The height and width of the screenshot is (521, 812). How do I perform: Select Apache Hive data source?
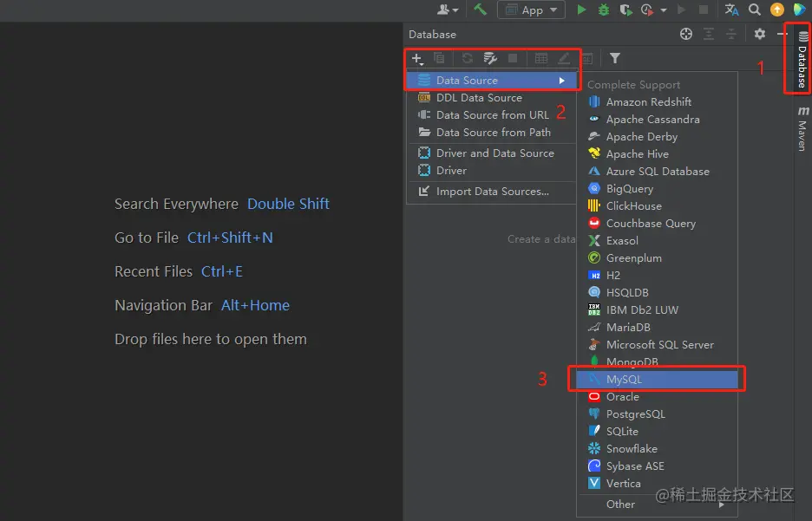(657, 154)
